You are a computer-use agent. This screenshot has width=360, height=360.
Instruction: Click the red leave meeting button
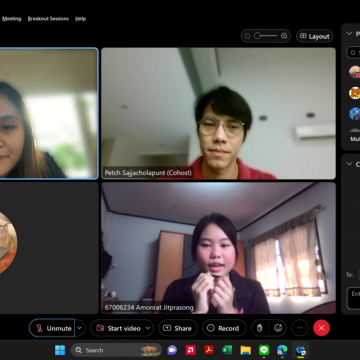coord(321,328)
